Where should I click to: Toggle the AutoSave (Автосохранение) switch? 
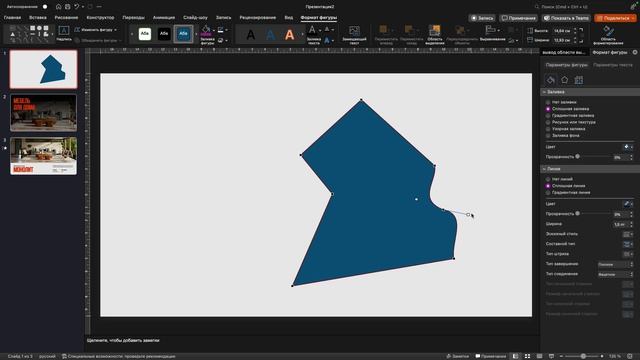[x=44, y=7]
